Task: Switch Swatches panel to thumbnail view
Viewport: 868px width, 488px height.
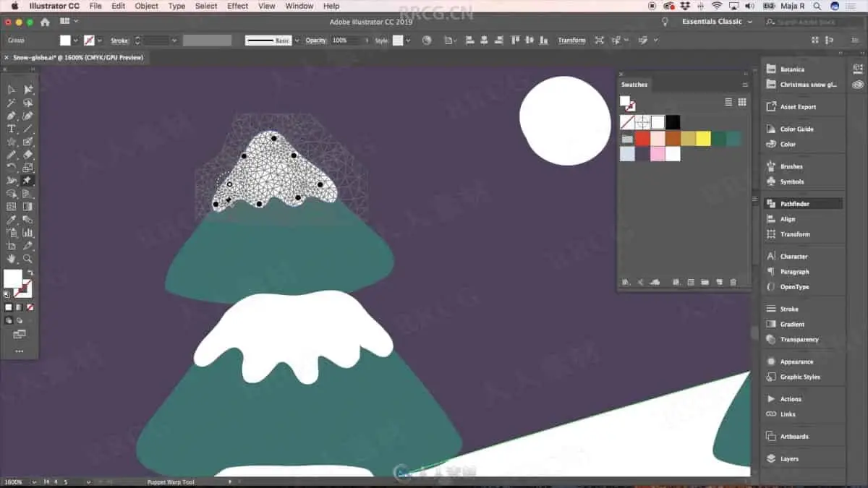Action: point(742,103)
